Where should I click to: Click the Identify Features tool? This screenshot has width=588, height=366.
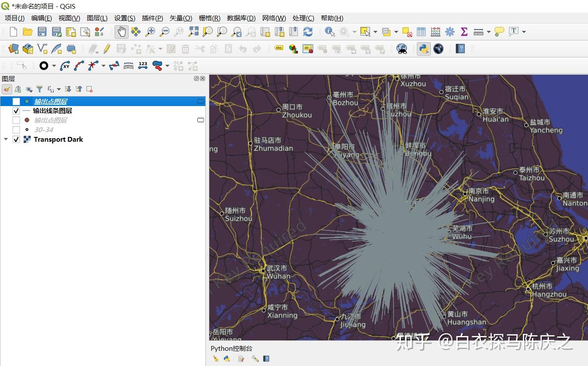(330, 32)
